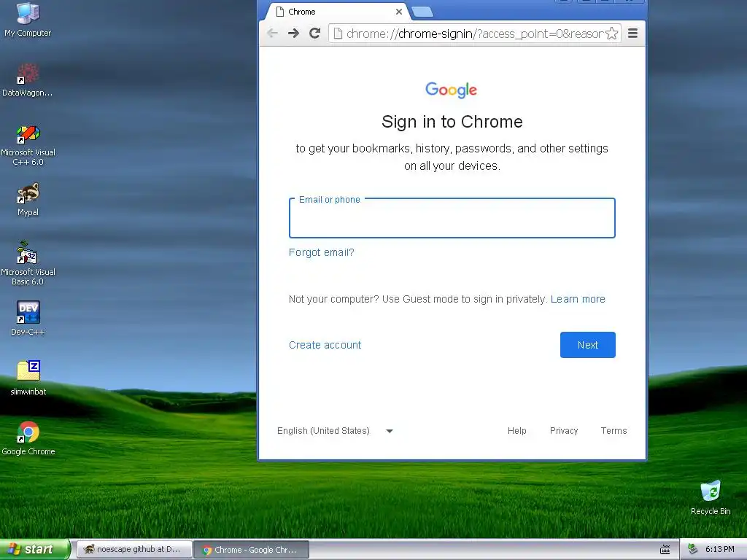Open the Chrome hamburger menu

coord(632,34)
